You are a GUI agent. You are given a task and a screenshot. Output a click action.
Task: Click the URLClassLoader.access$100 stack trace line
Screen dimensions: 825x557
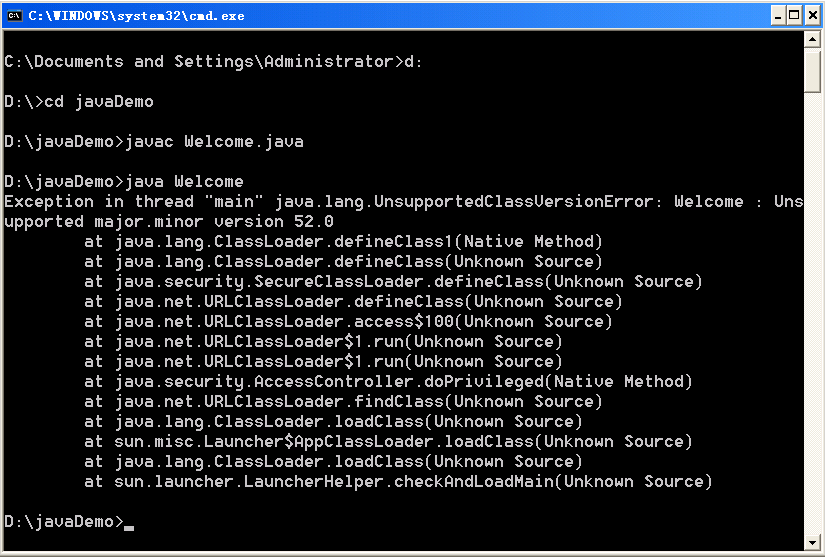pyautogui.click(x=348, y=321)
